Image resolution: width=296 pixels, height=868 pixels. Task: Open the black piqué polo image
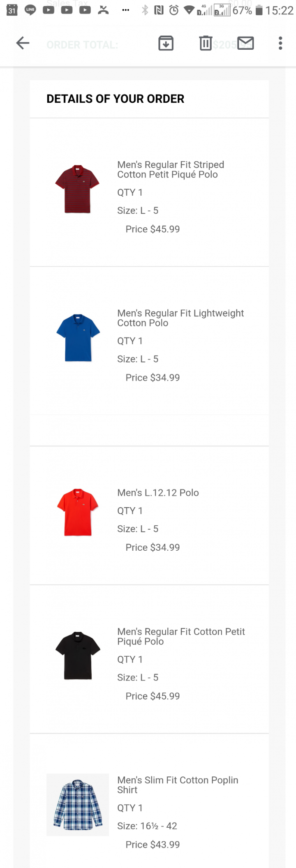[78, 656]
